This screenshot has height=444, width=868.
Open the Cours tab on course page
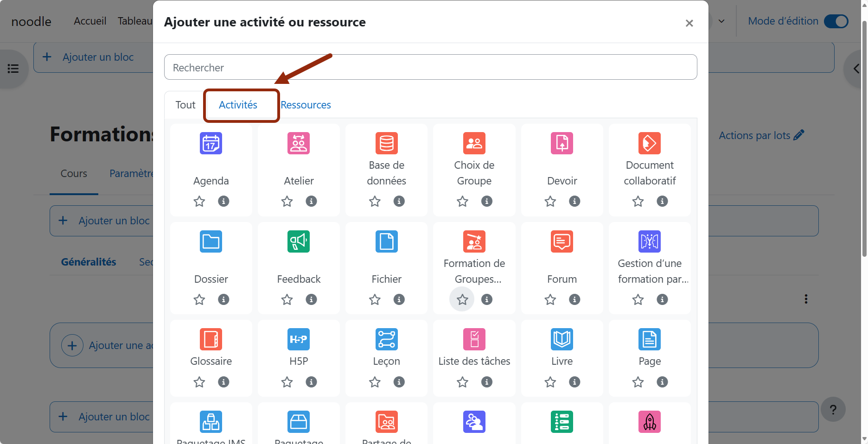coord(74,173)
